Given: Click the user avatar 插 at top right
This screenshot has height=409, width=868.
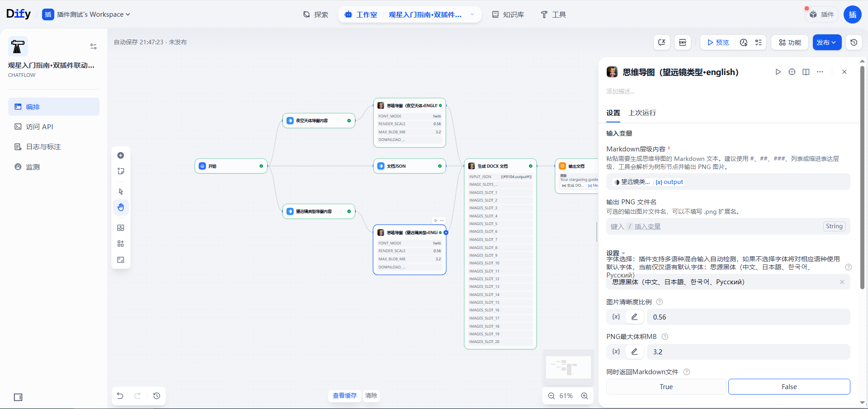Looking at the screenshot, I should click(x=853, y=14).
